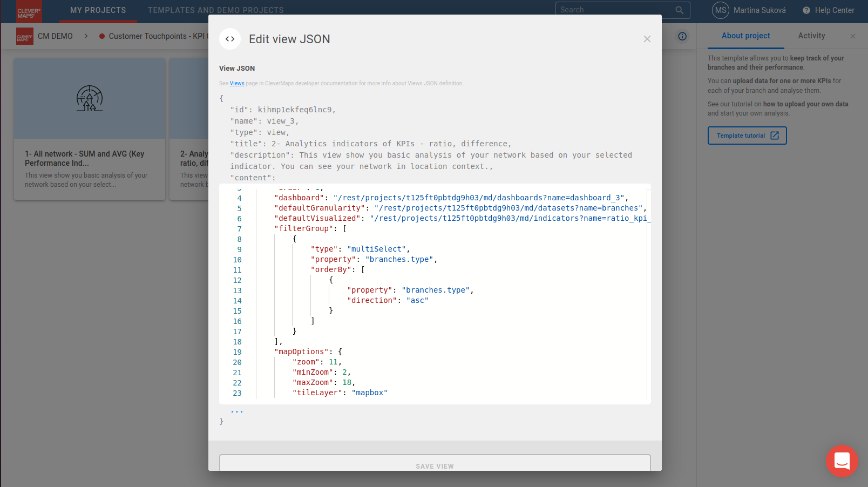Go to Templates and Demo Projects
868x487 pixels.
click(215, 10)
